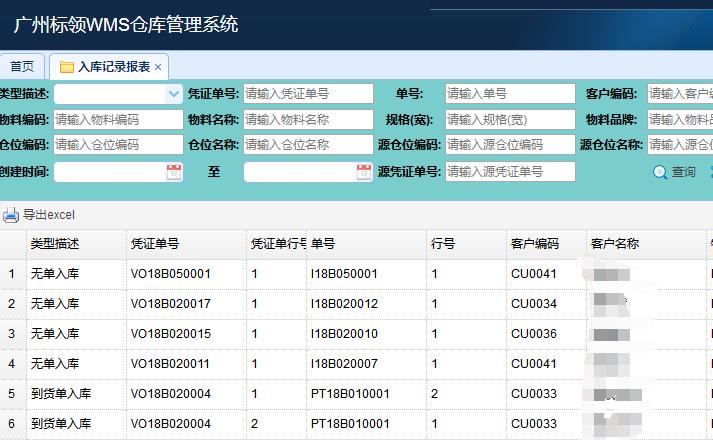Expand the 类型描述 dropdown
Image resolution: width=713 pixels, height=440 pixels.
(x=173, y=94)
